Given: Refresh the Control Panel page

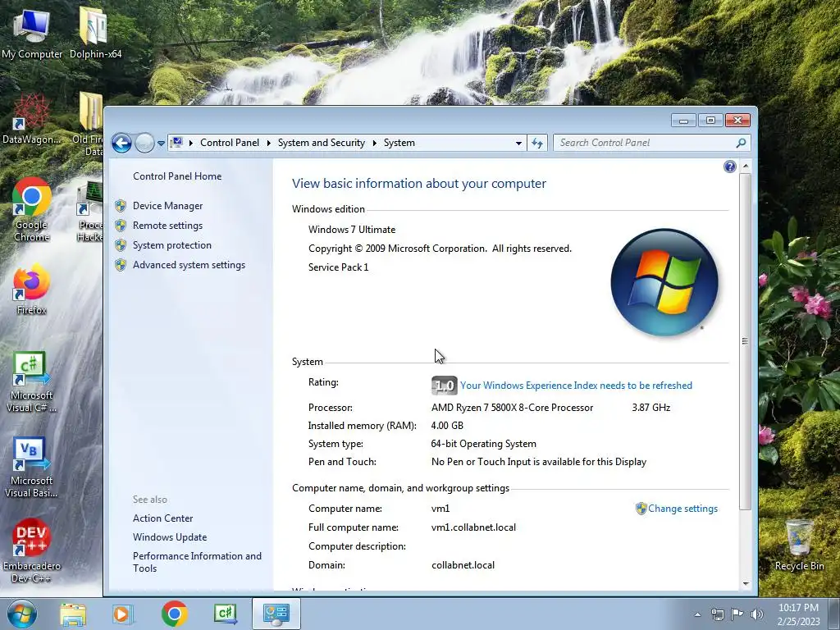Looking at the screenshot, I should 537,143.
